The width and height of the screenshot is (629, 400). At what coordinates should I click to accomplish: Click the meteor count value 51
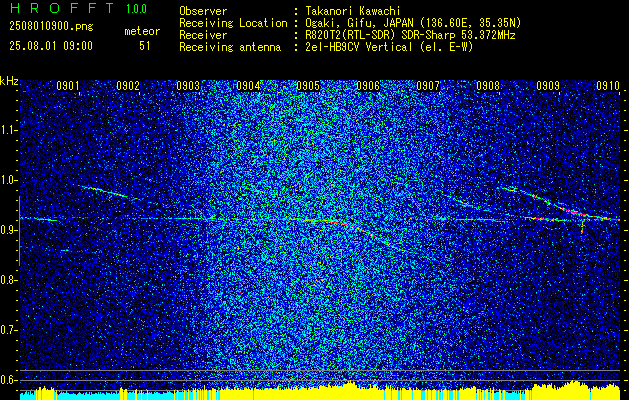pyautogui.click(x=144, y=46)
